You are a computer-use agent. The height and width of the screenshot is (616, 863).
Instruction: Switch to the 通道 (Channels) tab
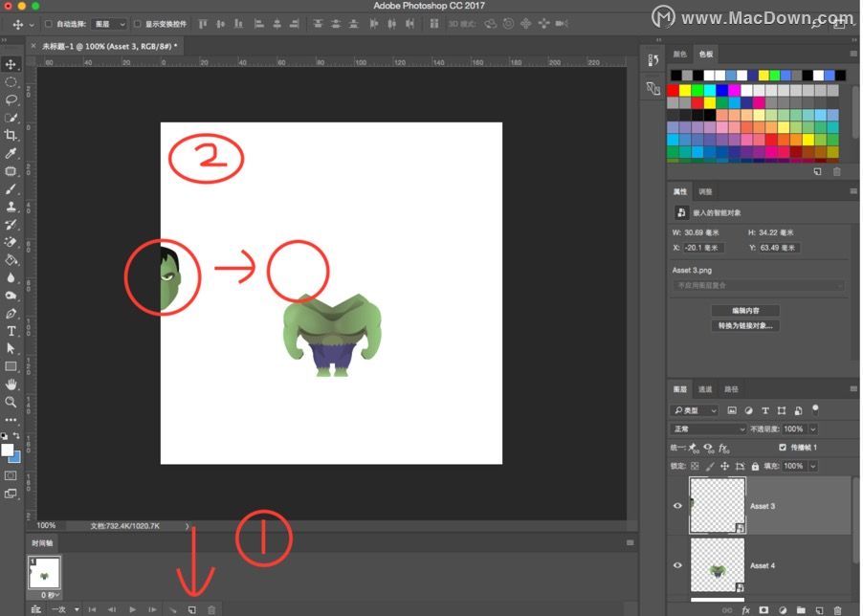[705, 389]
